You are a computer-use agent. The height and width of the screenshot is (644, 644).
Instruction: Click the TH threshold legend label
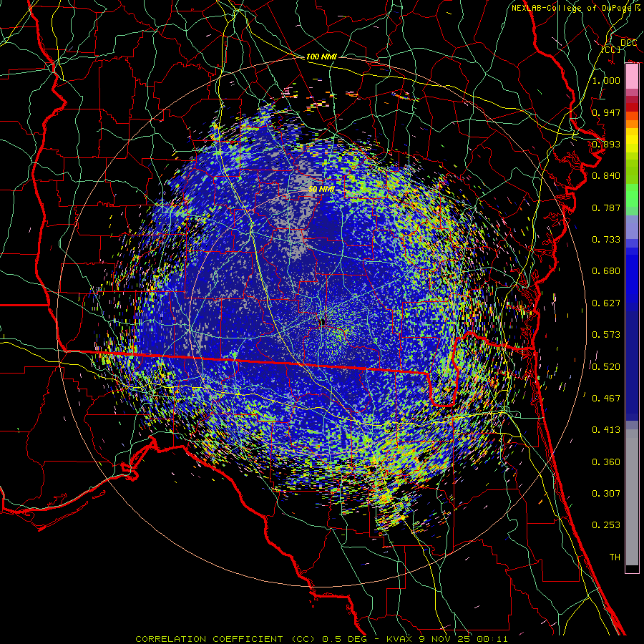pos(615,557)
